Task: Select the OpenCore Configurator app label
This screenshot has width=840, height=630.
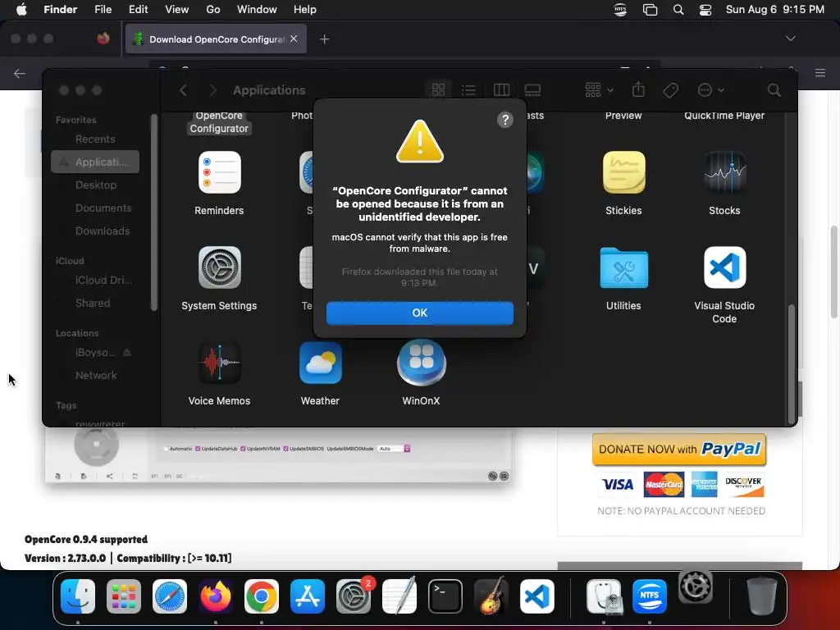Action: click(x=219, y=122)
